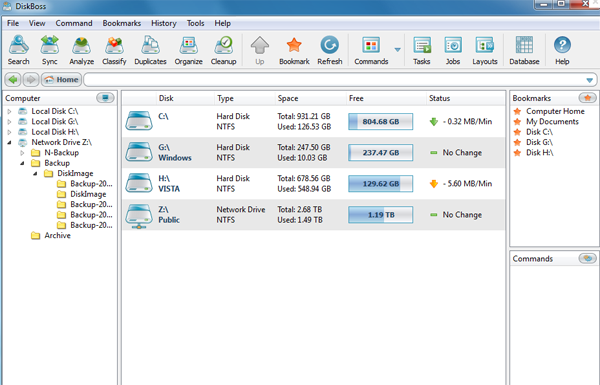Screen dimensions: 600x385
Task: Open the Disk H:\ bookmark
Action: tap(539, 153)
